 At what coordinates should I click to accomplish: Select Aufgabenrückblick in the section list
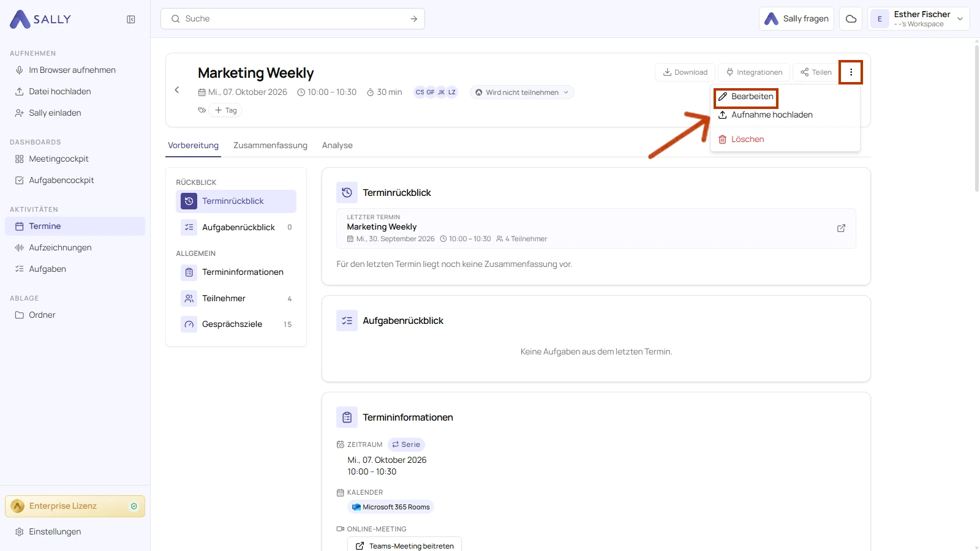[x=236, y=227]
